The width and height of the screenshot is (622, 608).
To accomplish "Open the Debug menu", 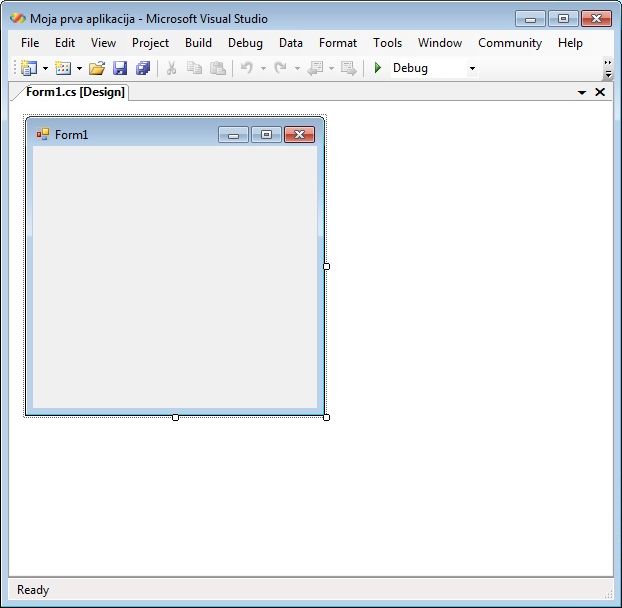I will point(245,43).
